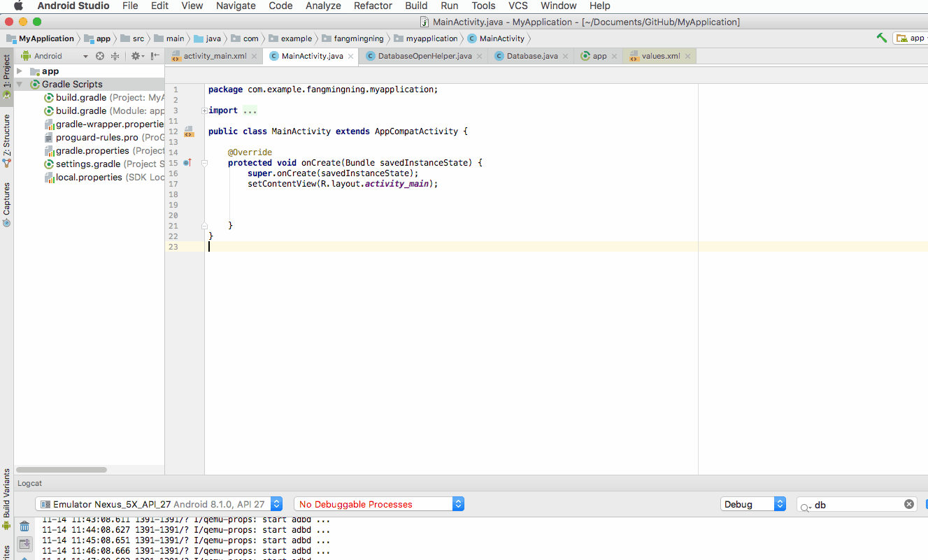Screen dimensions: 928x560
Task: Open the Refactor menu
Action: tap(373, 6)
